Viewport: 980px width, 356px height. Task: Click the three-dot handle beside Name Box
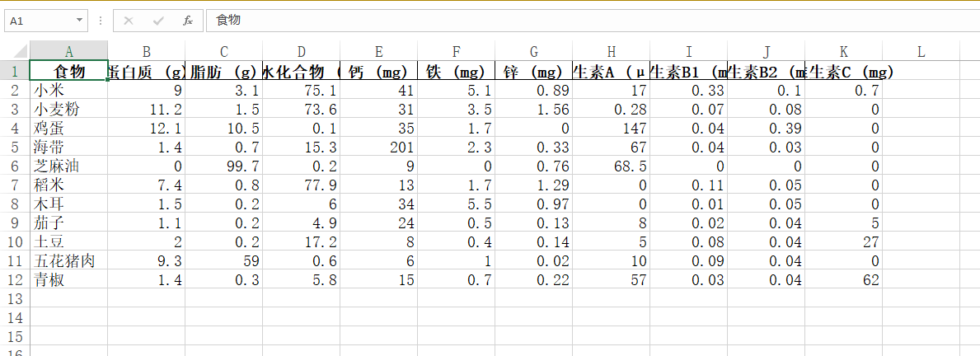pyautogui.click(x=101, y=21)
